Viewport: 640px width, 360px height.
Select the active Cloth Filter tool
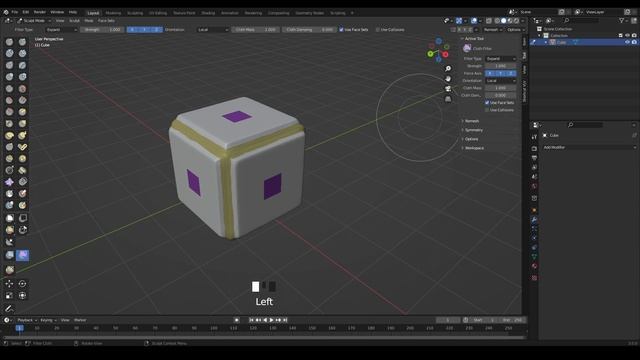pyautogui.click(x=22, y=255)
